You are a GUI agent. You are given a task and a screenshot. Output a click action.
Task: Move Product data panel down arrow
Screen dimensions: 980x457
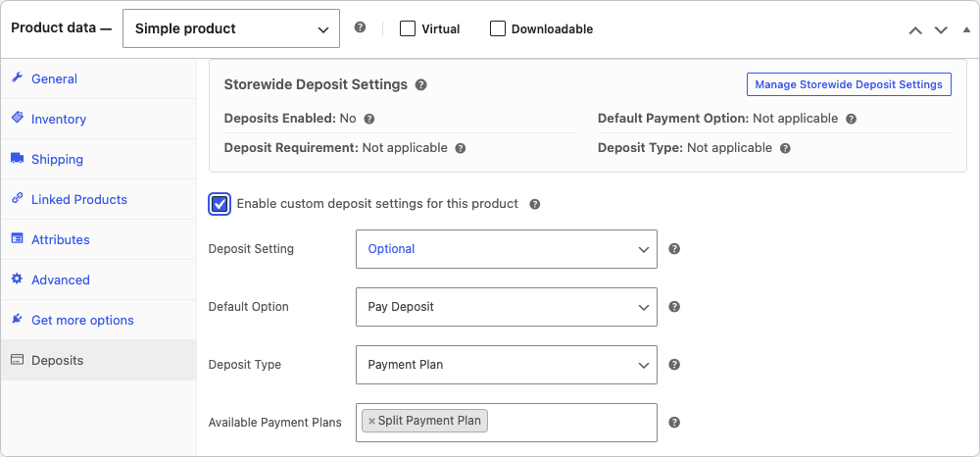click(941, 30)
